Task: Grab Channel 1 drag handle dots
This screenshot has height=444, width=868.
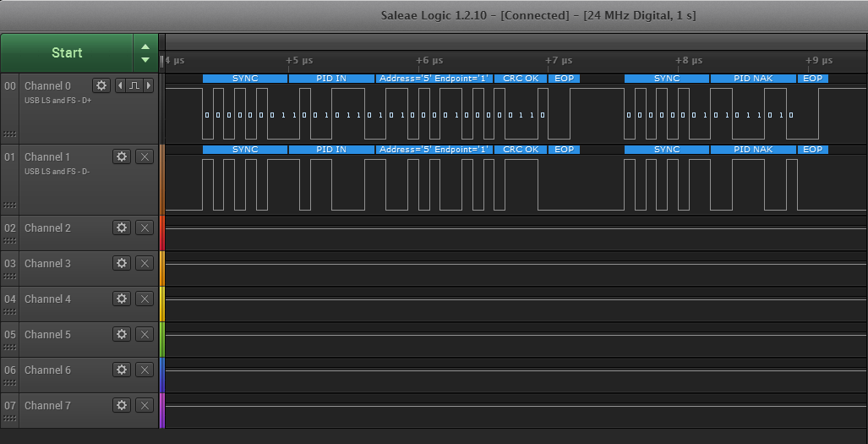Action: [10, 205]
